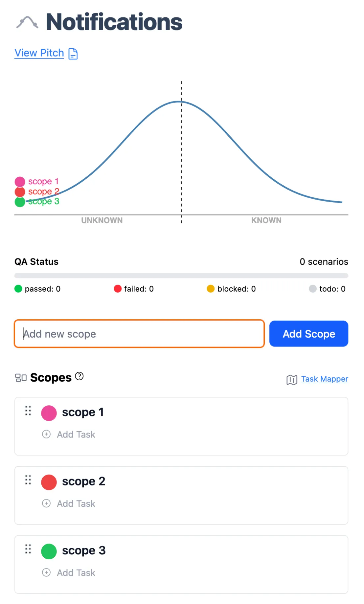This screenshot has height=604, width=364.
Task: Click the Add Scope button
Action: (309, 334)
